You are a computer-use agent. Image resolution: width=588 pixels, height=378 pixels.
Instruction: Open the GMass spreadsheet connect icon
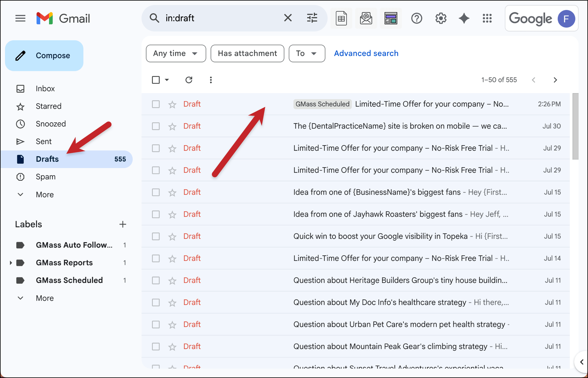(341, 18)
